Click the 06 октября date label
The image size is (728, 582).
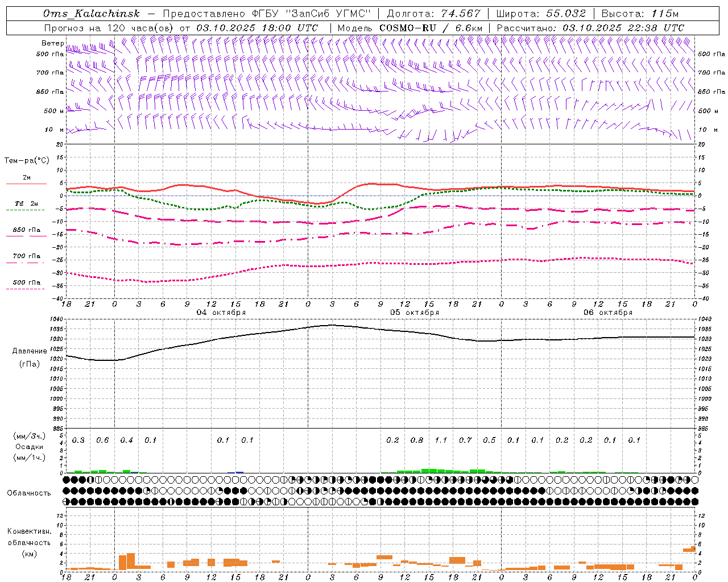(x=608, y=313)
